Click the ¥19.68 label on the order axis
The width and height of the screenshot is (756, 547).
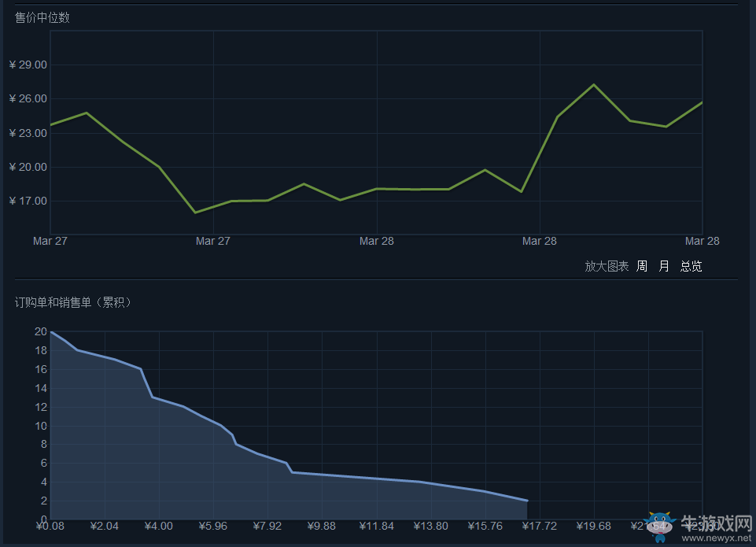click(593, 526)
